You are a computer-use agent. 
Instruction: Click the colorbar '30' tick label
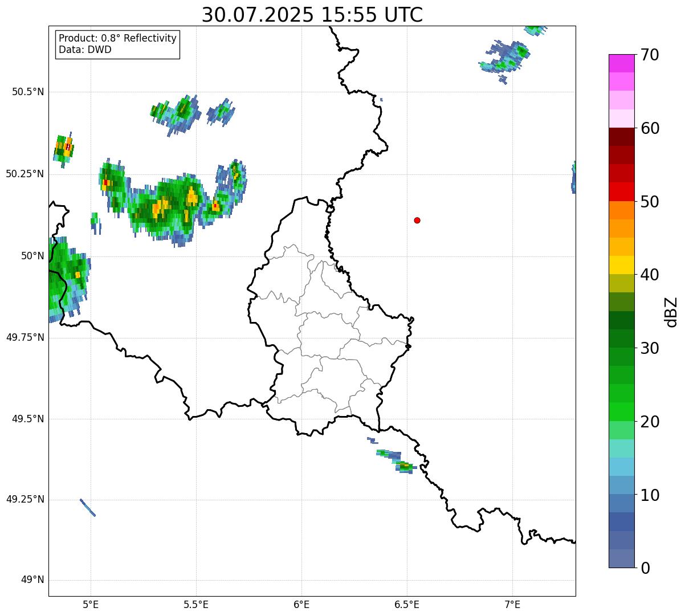pos(650,348)
